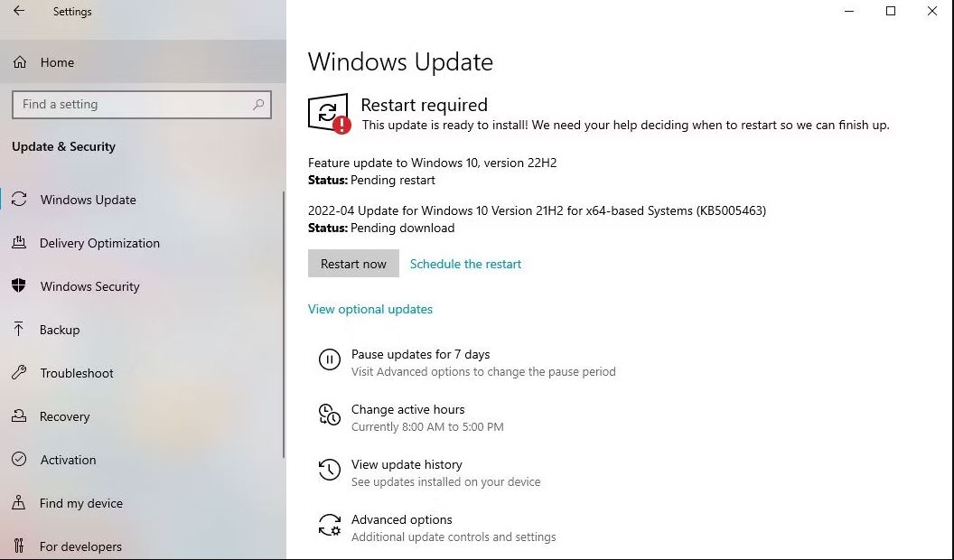The width and height of the screenshot is (954, 560).
Task: Click the sidebar vertical scrollbar
Action: point(283,324)
